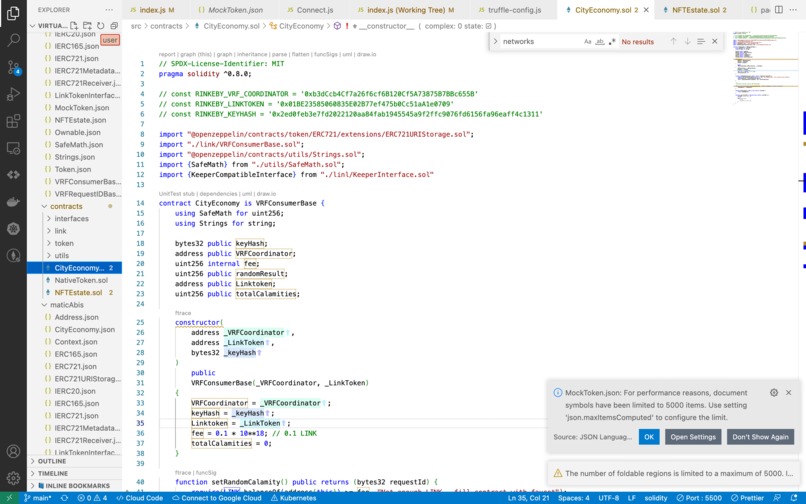Toggle Find in Selection option

point(701,41)
